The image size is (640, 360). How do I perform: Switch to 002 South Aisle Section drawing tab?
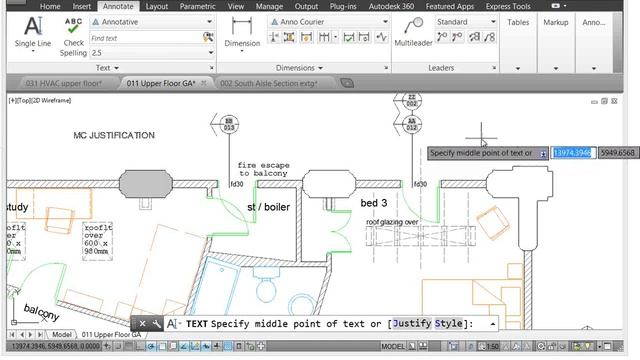tap(269, 83)
